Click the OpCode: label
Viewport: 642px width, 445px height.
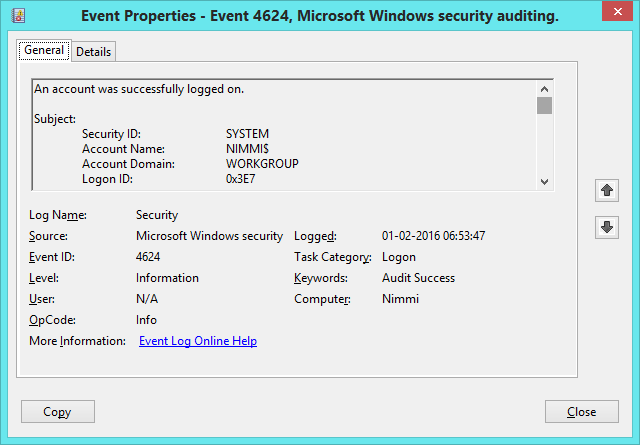point(52,320)
